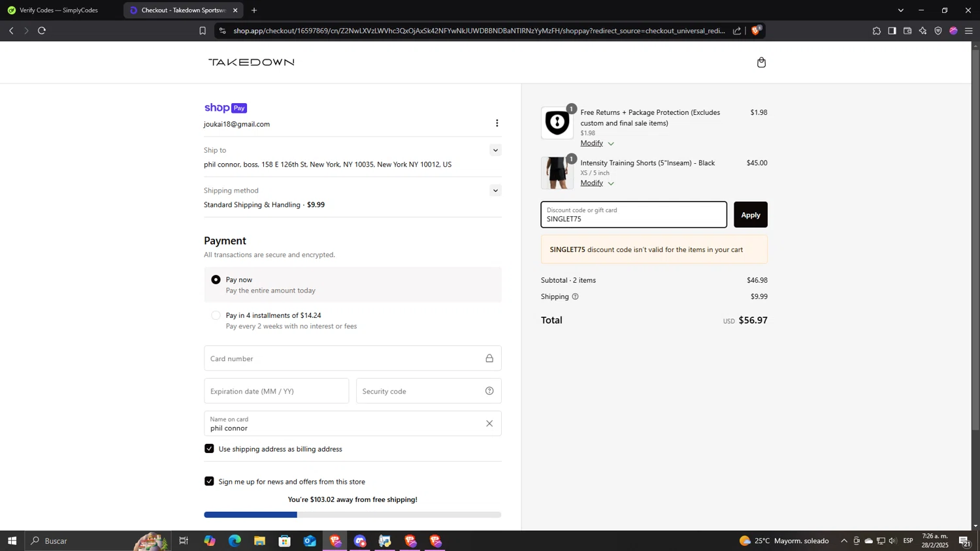Click the joukai18@gmail.com email text

coord(237,124)
